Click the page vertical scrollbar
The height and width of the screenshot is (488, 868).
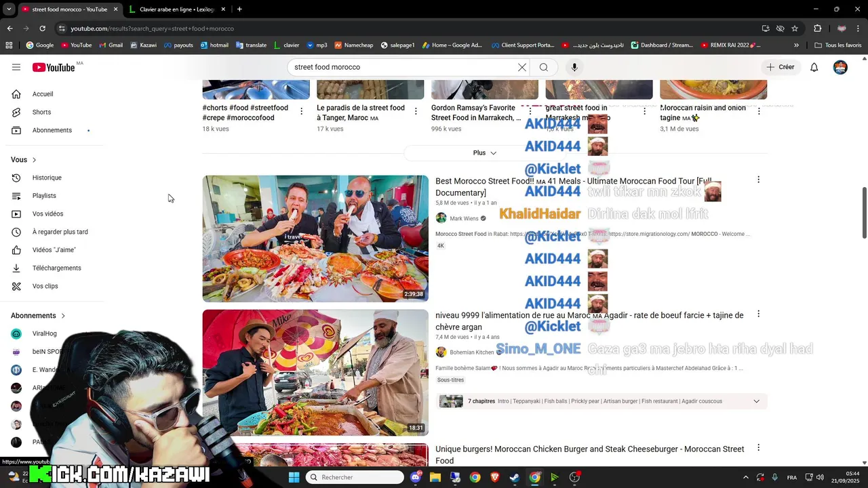tap(865, 212)
